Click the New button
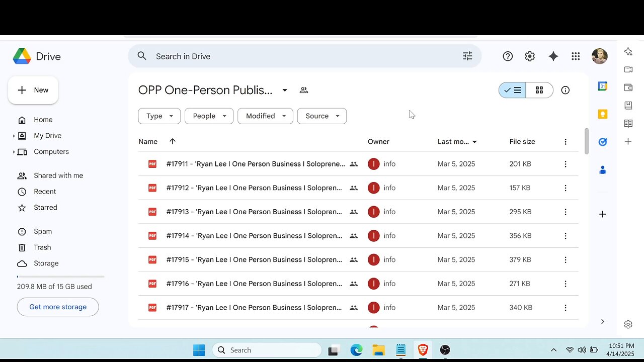 [x=33, y=90]
